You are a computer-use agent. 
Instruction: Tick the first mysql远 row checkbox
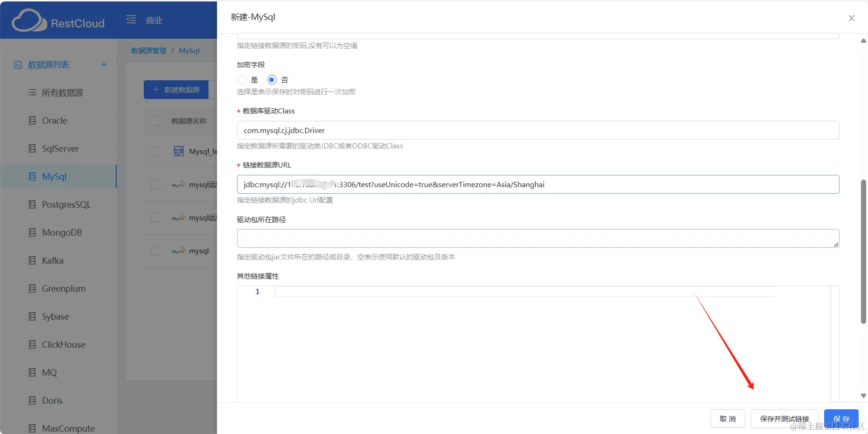155,184
